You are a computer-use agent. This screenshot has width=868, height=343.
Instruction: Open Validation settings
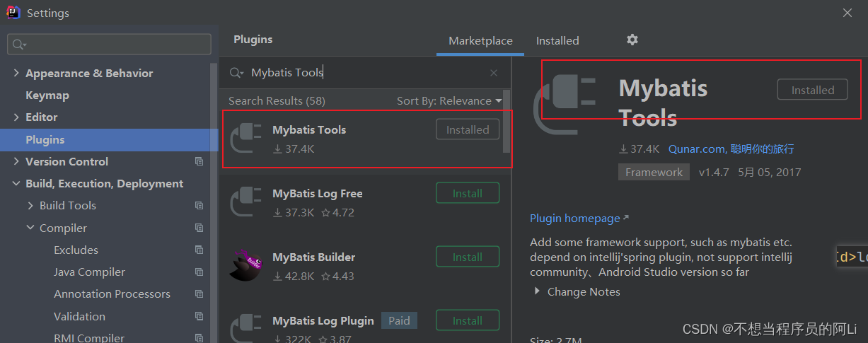click(79, 316)
